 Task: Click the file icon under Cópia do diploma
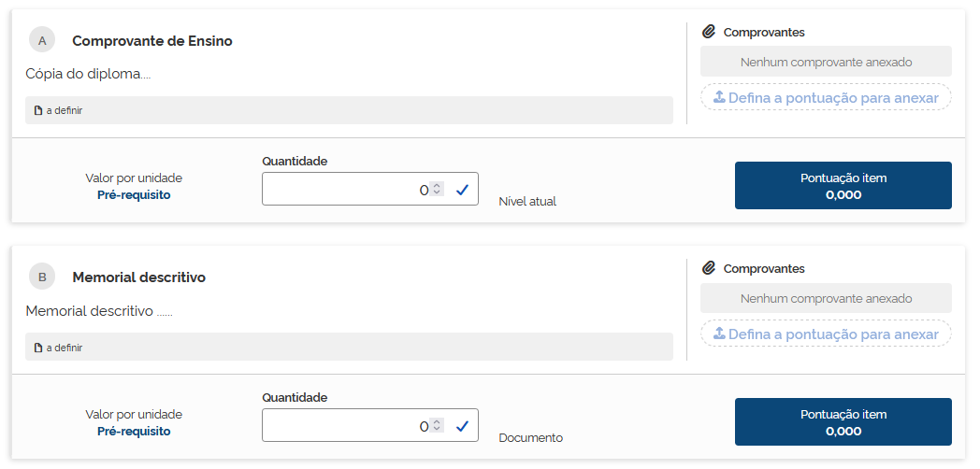pos(38,110)
